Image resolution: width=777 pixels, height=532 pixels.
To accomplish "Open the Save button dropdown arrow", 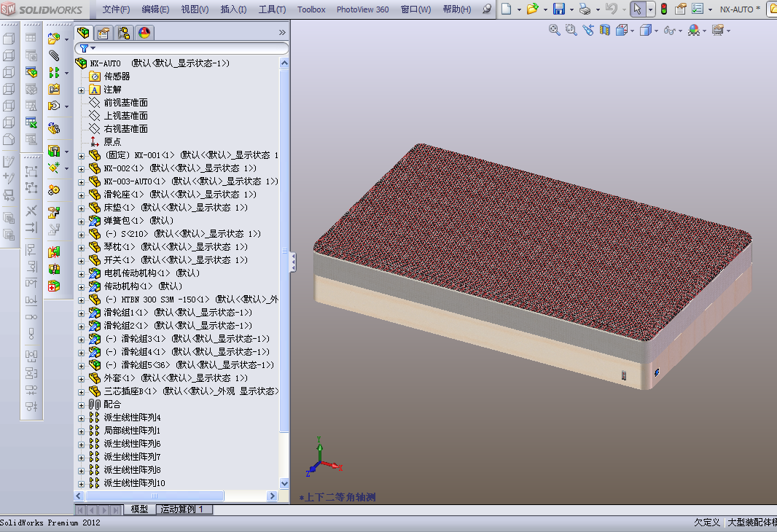I will point(571,9).
